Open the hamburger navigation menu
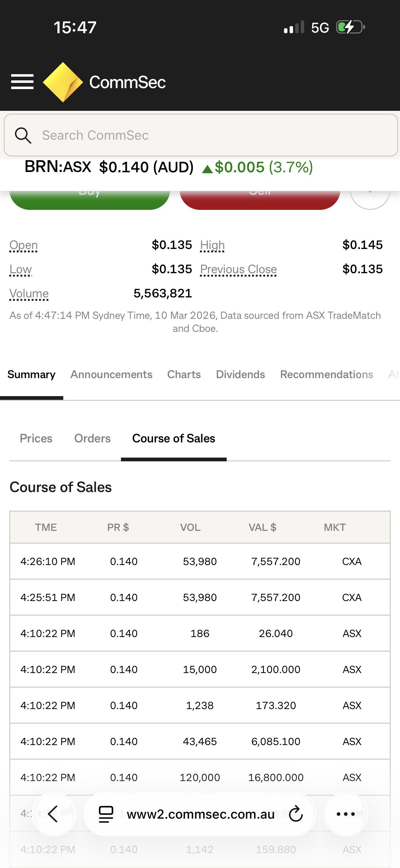 [22, 82]
